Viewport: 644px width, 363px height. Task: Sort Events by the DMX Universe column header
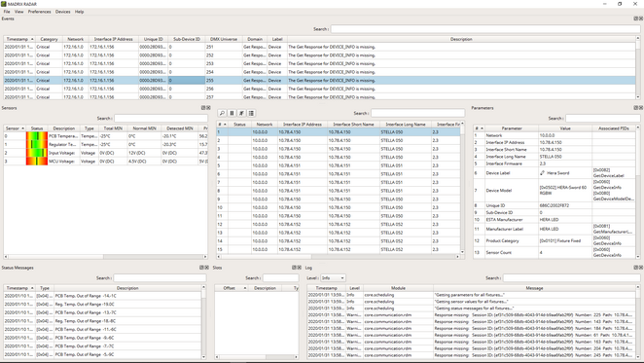[224, 39]
